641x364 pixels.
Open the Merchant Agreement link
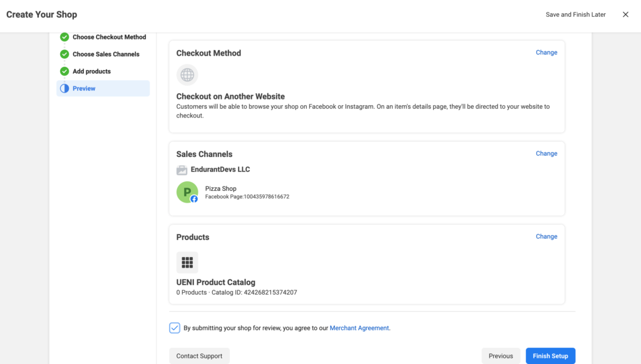[x=359, y=328]
